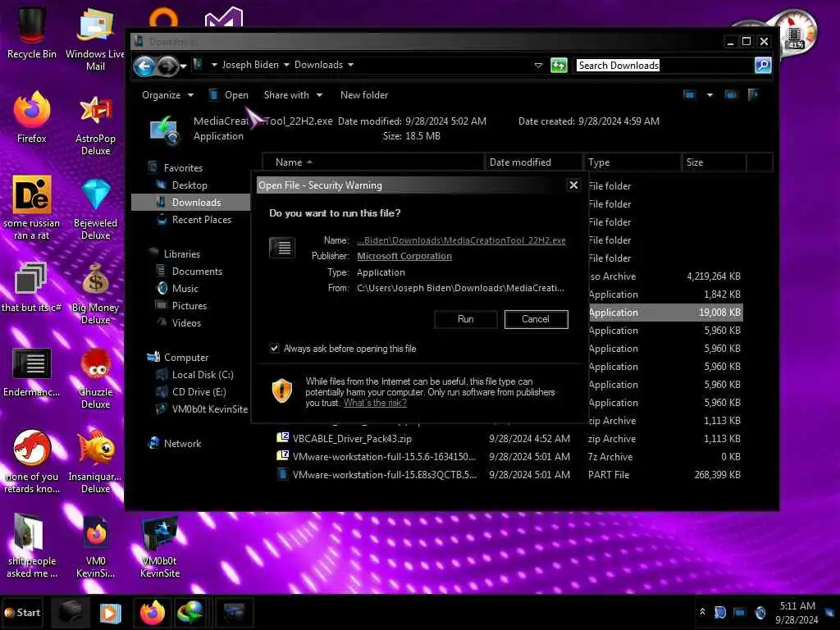Click the search magnifier icon
Image resolution: width=840 pixels, height=630 pixels.
763,66
